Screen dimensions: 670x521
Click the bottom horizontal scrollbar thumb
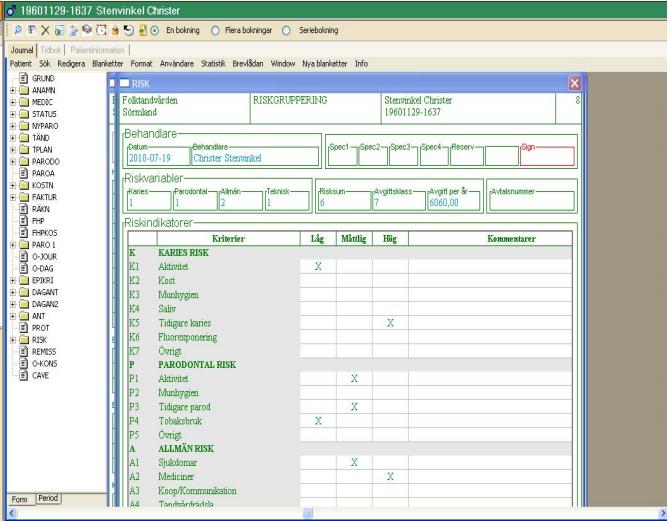308,513
